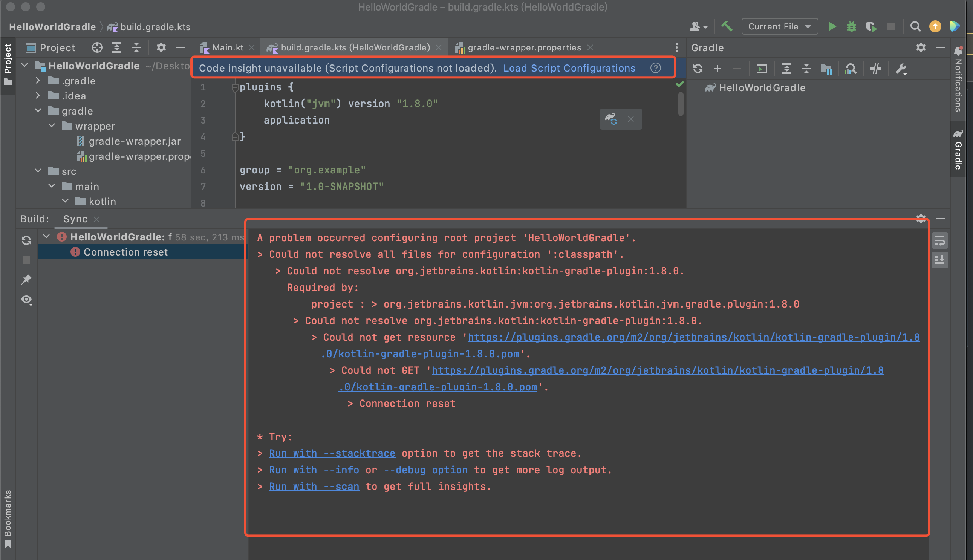Select gradle-wrapper.jar in project tree
Screen dimensions: 973x560
(x=134, y=141)
